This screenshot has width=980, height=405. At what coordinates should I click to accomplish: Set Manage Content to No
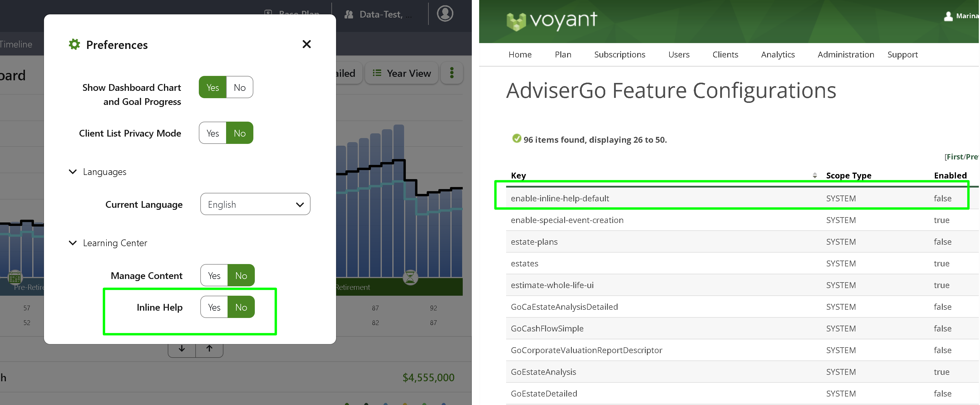coord(241,276)
